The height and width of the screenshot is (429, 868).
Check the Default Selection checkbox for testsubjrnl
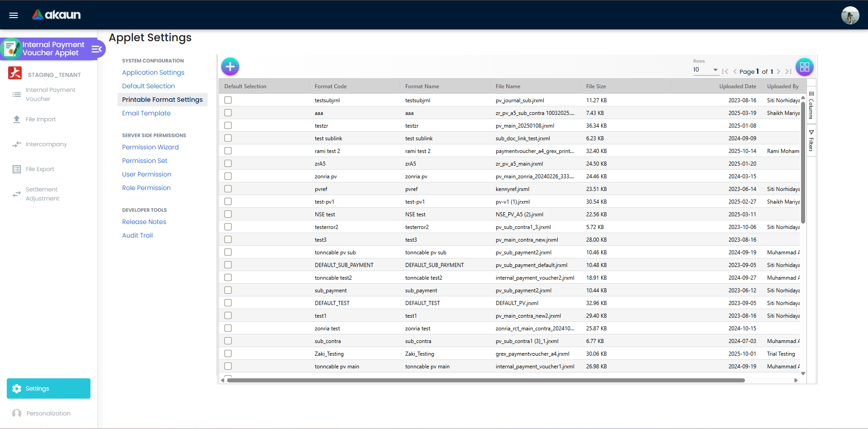[x=228, y=100]
